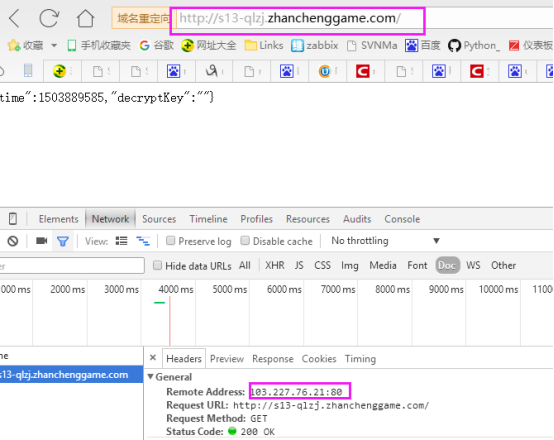Toggle the network filter funnel icon
The height and width of the screenshot is (440, 554).
63,241
